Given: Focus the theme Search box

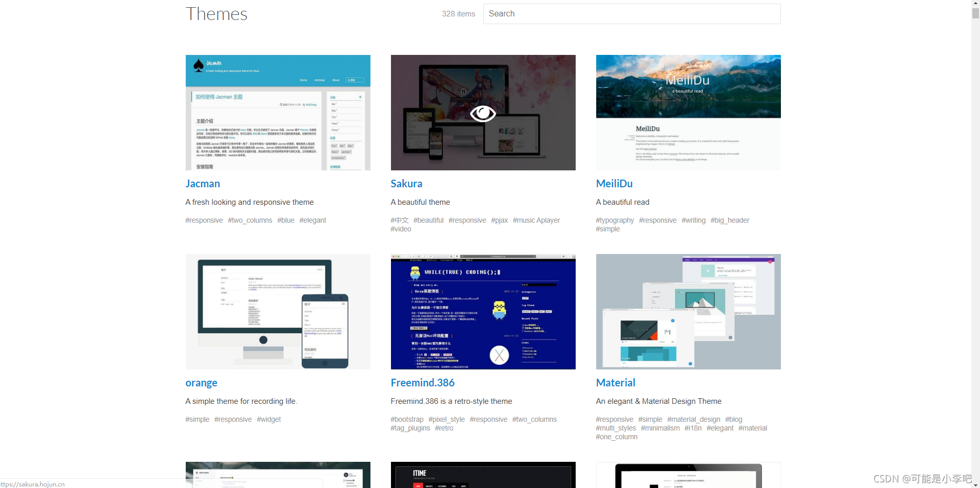Looking at the screenshot, I should (x=632, y=14).
